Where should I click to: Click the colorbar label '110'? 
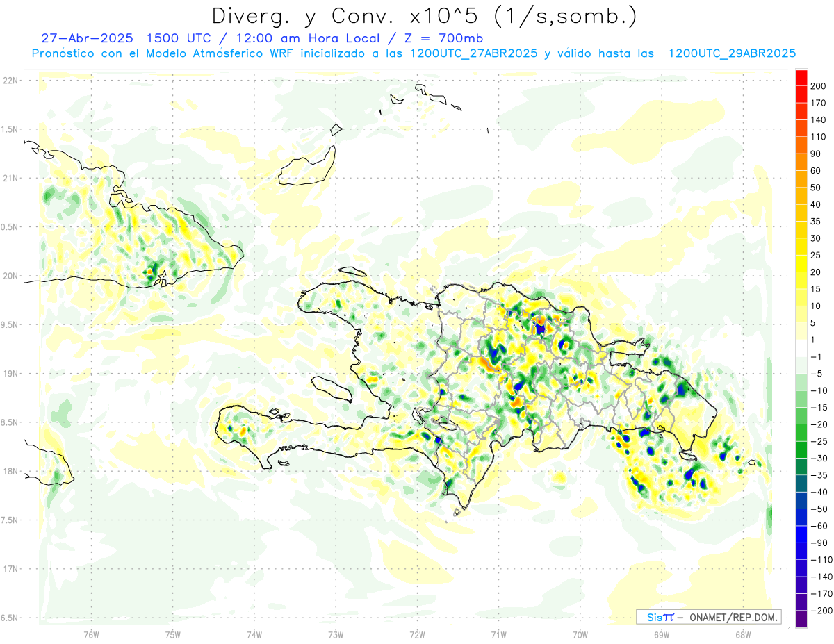[x=818, y=137]
